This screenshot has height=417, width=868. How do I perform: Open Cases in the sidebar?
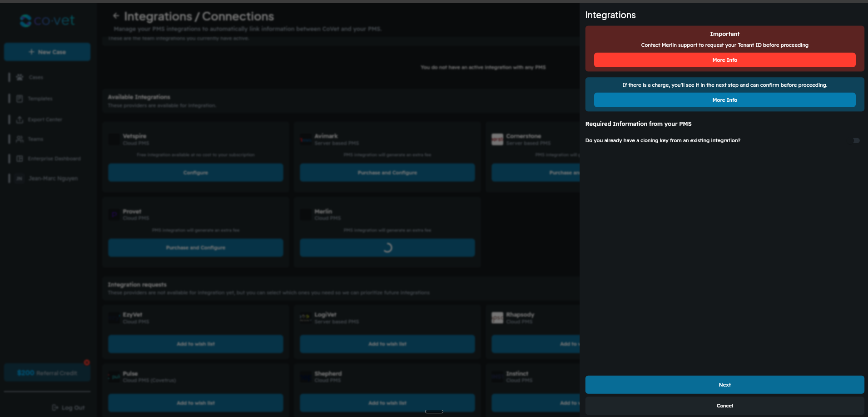pyautogui.click(x=36, y=77)
